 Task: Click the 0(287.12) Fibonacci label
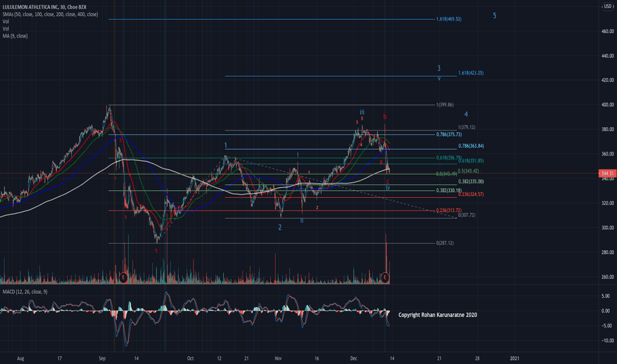click(x=445, y=243)
